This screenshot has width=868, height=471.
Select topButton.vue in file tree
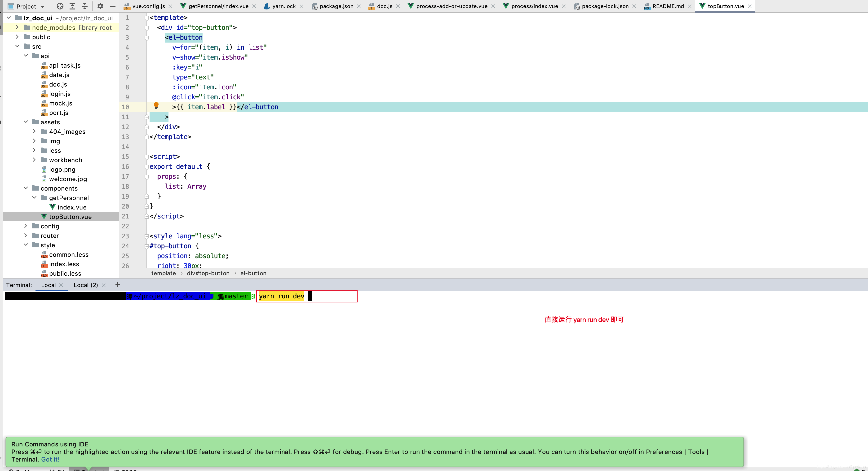(x=70, y=216)
